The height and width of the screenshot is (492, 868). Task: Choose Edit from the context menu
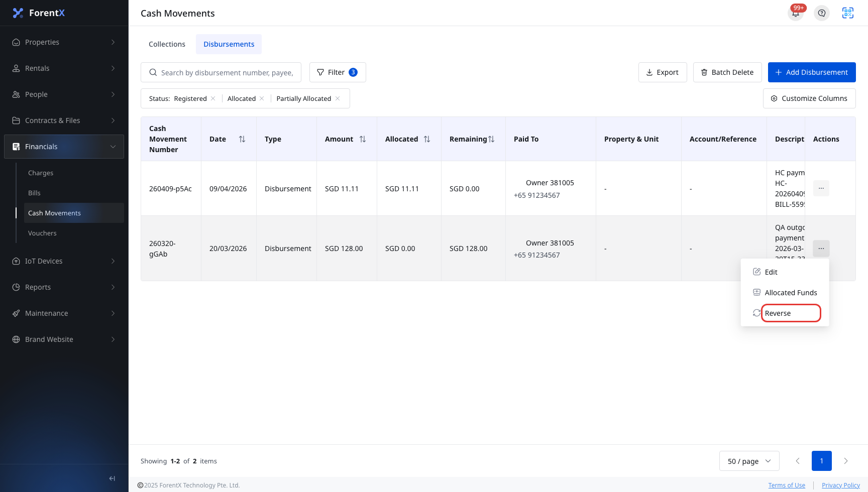pos(785,272)
